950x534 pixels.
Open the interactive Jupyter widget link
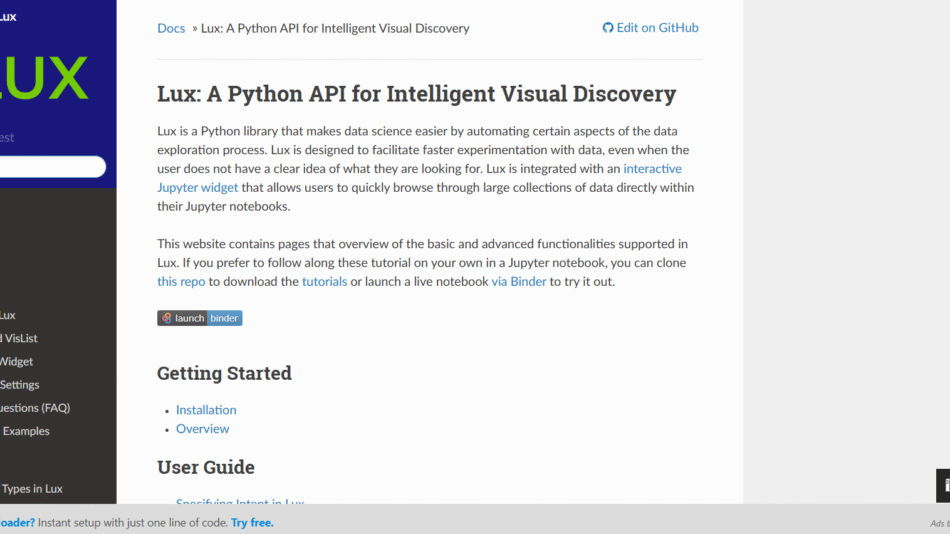652,169
